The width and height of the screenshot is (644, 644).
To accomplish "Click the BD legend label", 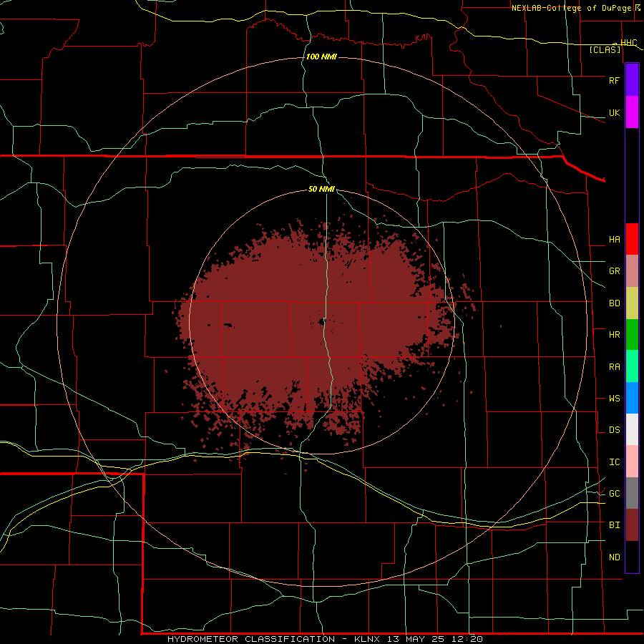I will (614, 303).
